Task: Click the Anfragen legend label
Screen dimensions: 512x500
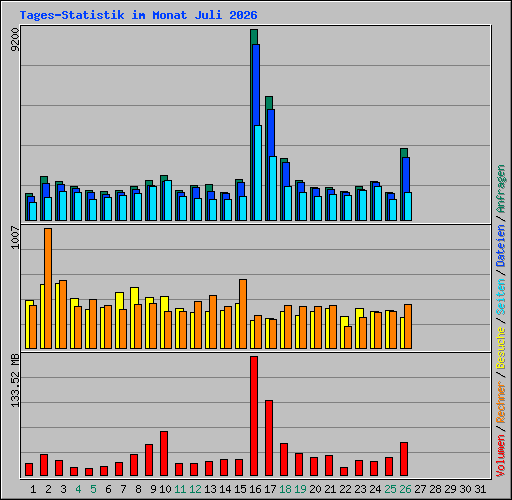Action: [501, 189]
